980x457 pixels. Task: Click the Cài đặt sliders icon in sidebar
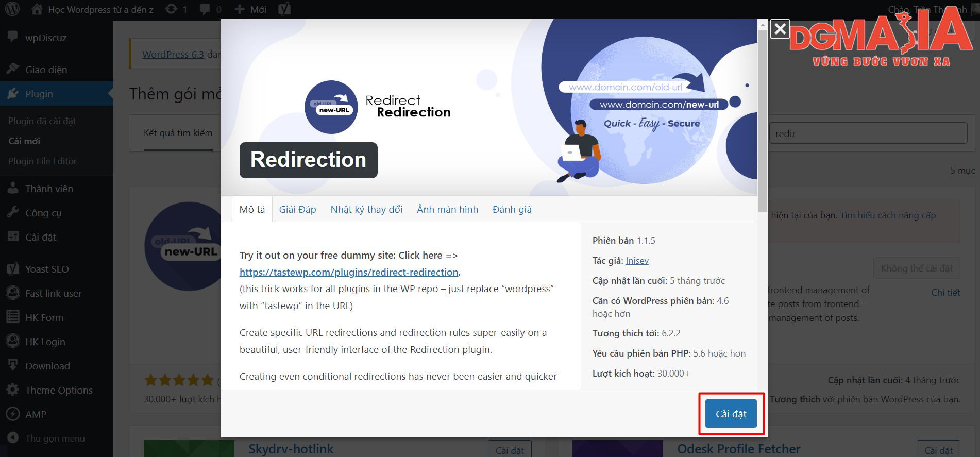(13, 236)
